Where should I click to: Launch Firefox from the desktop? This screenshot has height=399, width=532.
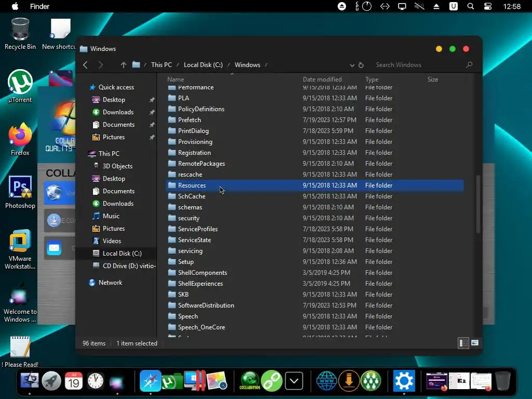[20, 139]
